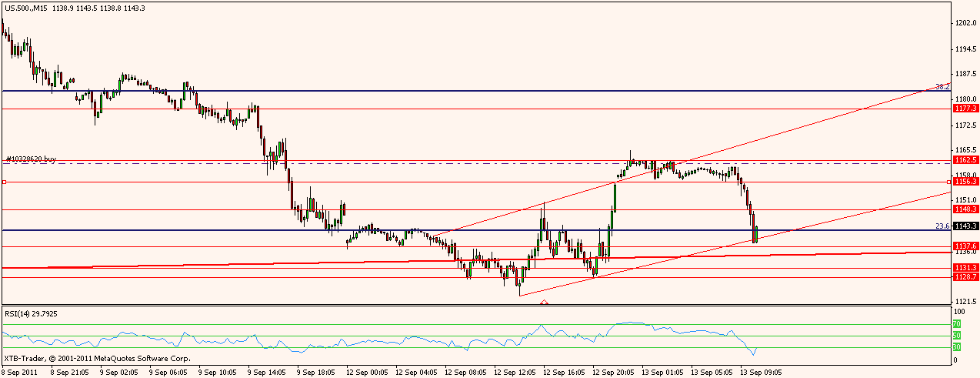The image size is (980, 378).
Task: Click the 12 Sep 04:05 time label
Action: [x=416, y=371]
